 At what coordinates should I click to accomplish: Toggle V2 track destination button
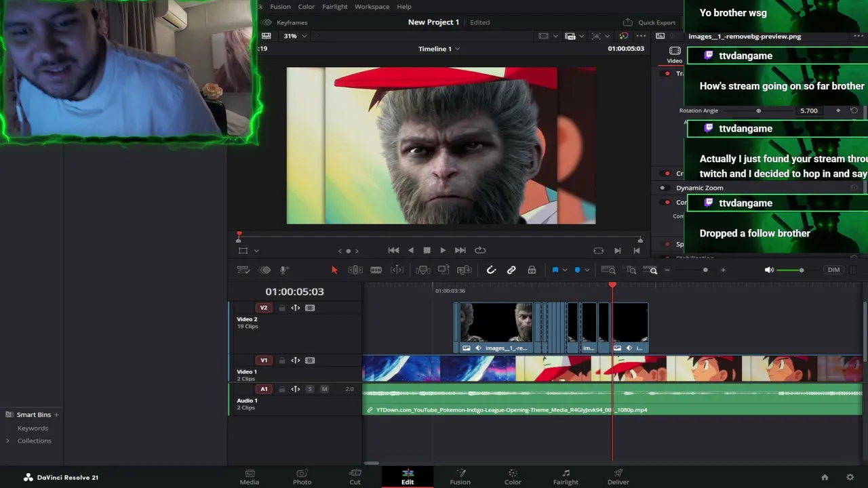pos(264,308)
